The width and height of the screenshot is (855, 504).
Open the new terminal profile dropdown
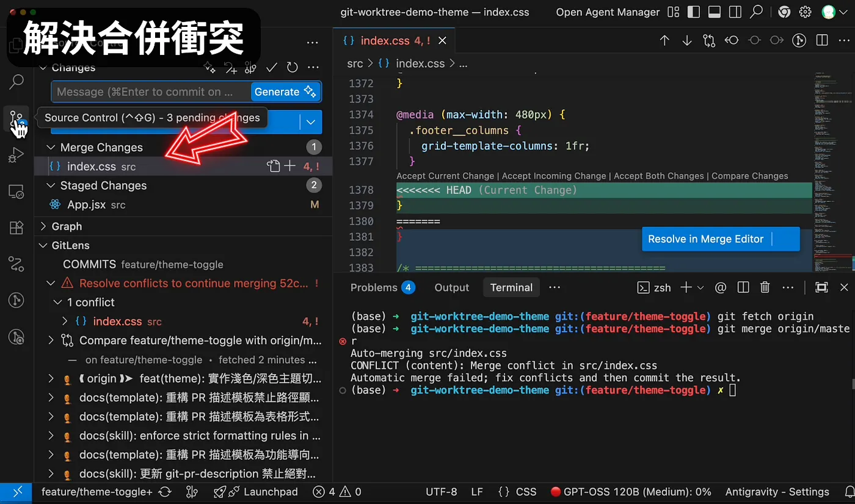click(700, 287)
